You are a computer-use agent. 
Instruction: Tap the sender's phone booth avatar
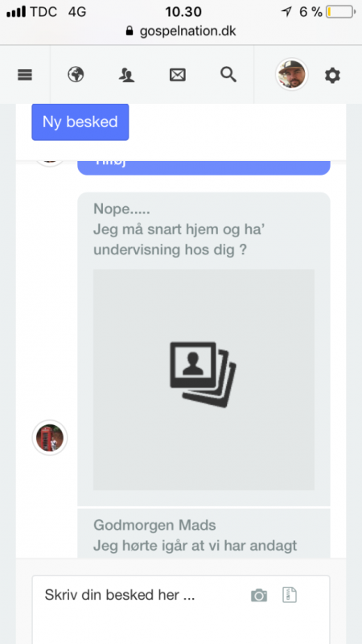click(50, 438)
